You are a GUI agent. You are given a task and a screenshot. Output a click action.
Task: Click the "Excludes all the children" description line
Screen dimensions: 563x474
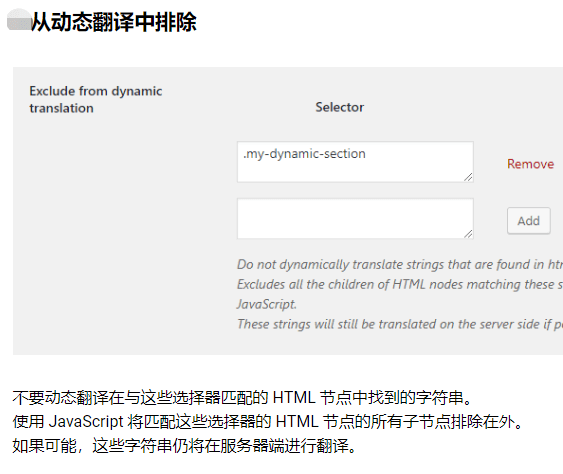(x=400, y=285)
